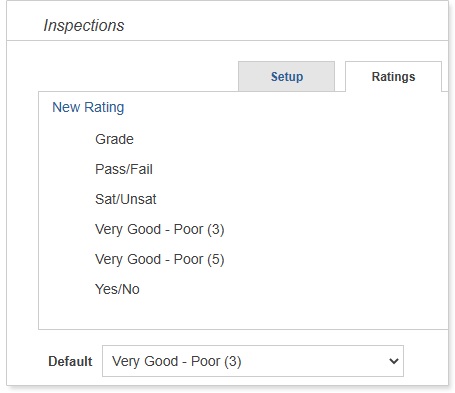This screenshot has width=455, height=393.
Task: Click the Default field label
Action: [x=70, y=361]
